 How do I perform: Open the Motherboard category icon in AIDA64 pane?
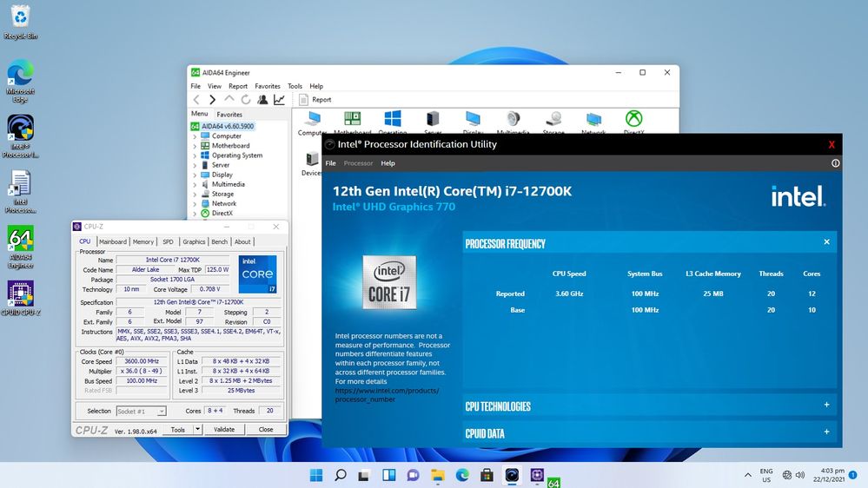point(352,122)
